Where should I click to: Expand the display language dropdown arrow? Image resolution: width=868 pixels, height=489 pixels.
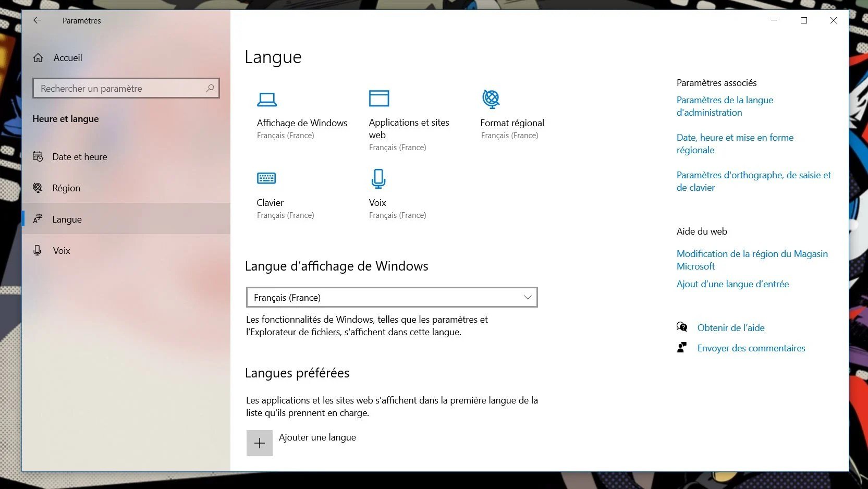click(528, 297)
